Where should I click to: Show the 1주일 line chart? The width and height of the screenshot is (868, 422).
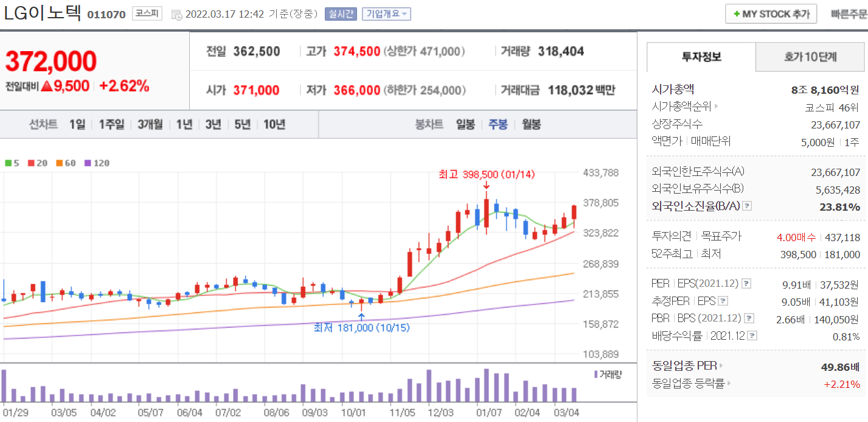[111, 124]
